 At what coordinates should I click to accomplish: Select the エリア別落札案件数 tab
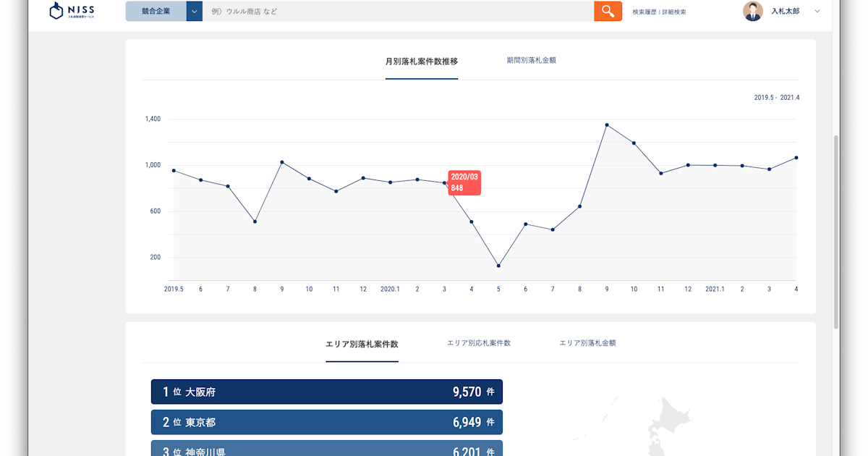(362, 344)
